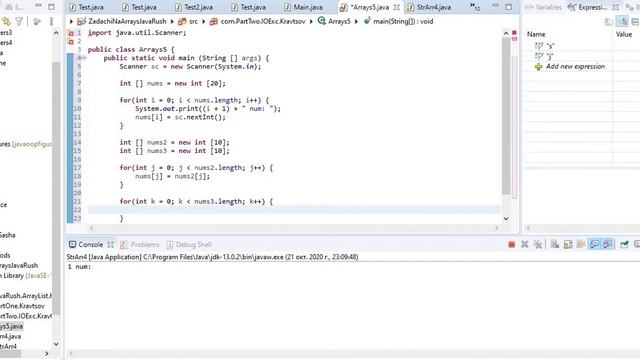Image resolution: width=640 pixels, height=360 pixels.
Task: Switch to the Main.java tab
Action: pos(304,7)
